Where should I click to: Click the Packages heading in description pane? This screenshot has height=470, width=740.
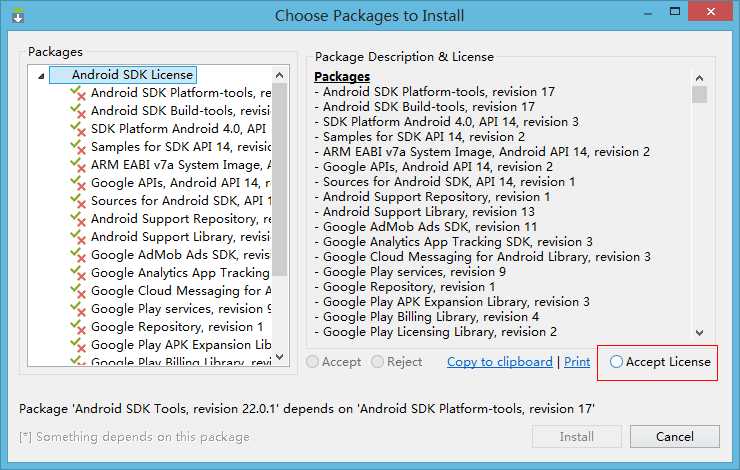[x=342, y=76]
